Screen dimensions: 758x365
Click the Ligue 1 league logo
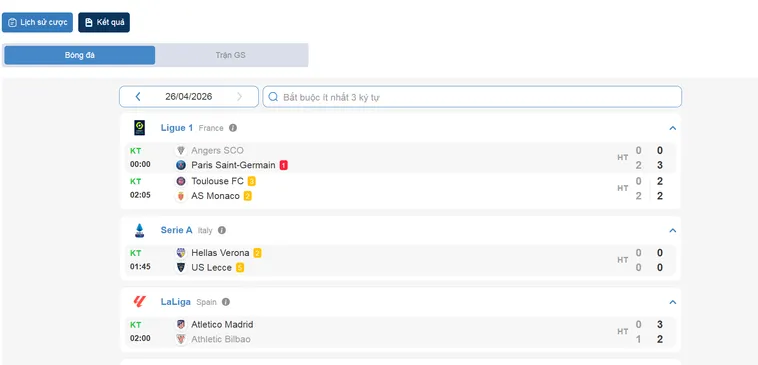coord(139,128)
